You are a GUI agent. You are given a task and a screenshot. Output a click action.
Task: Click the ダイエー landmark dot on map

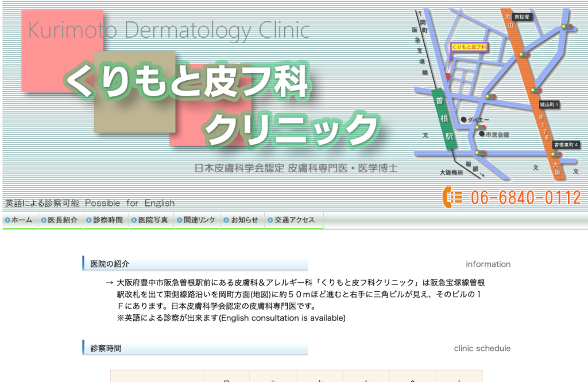point(463,119)
